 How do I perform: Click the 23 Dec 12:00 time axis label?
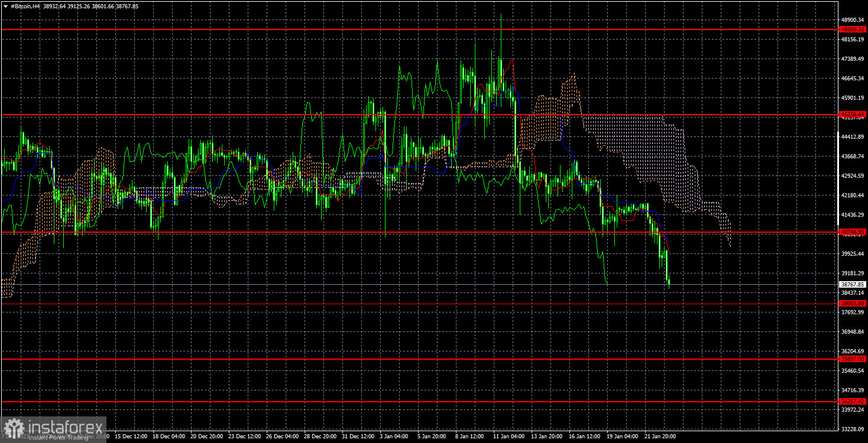(244, 437)
